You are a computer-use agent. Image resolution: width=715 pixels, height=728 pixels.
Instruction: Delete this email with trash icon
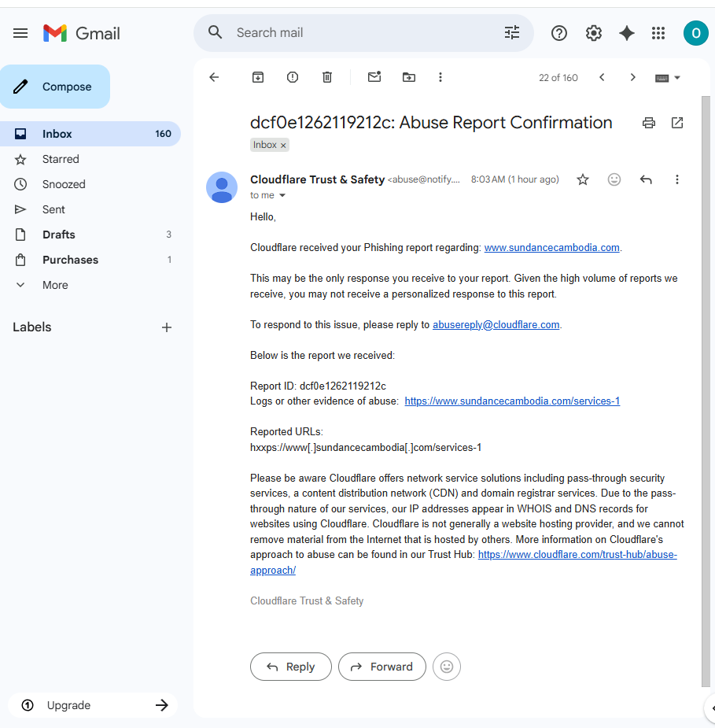pos(327,77)
